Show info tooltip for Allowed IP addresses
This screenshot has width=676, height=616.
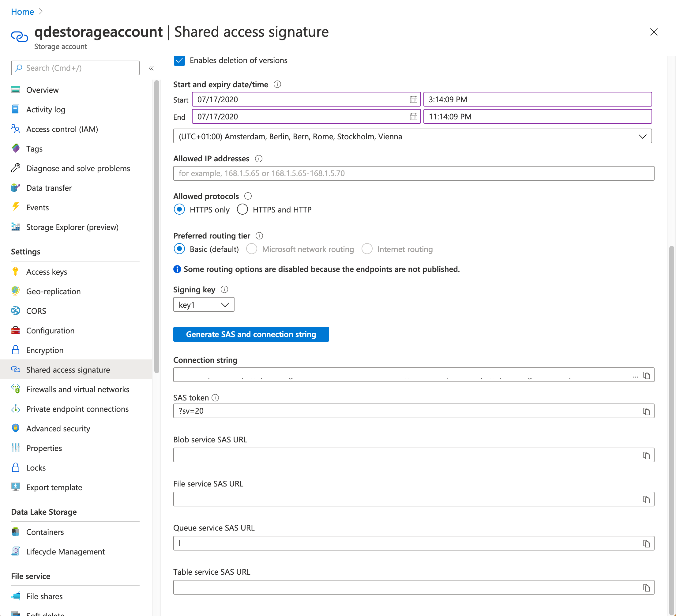258,159
